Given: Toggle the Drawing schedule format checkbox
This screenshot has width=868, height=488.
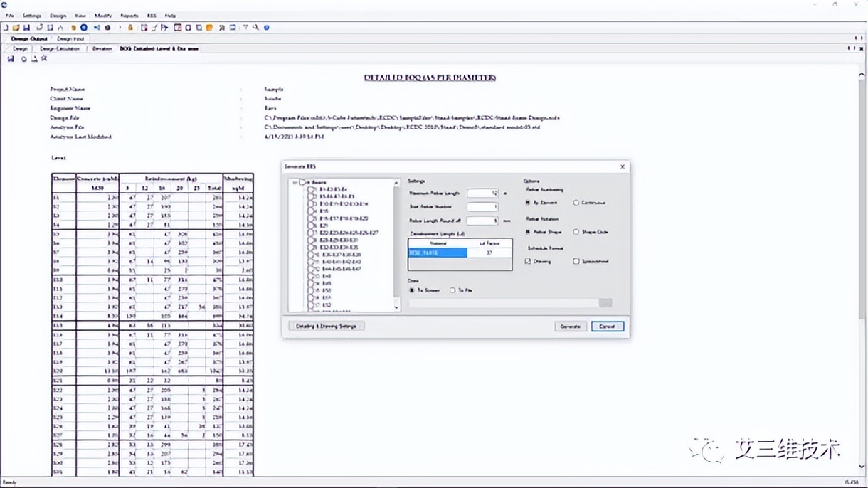Looking at the screenshot, I should (x=528, y=261).
